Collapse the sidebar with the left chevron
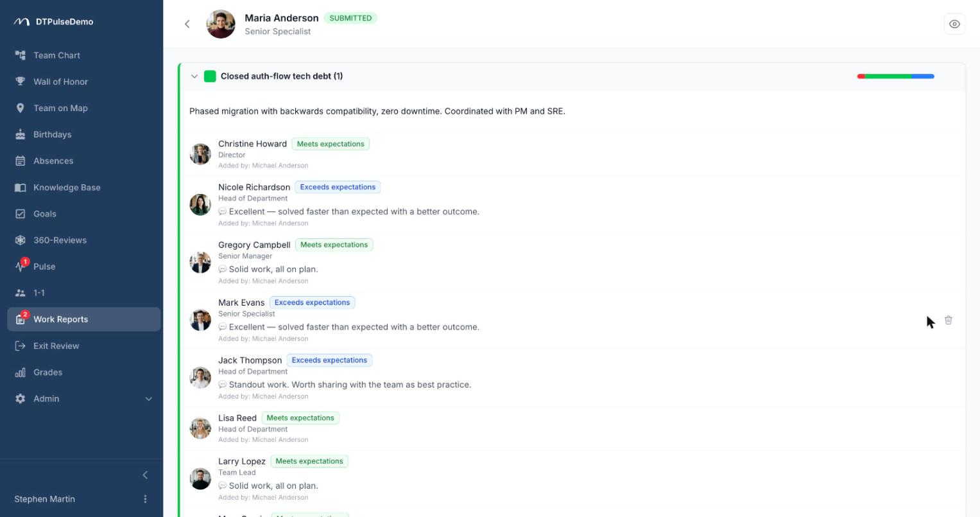This screenshot has width=980, height=517. pos(145,475)
